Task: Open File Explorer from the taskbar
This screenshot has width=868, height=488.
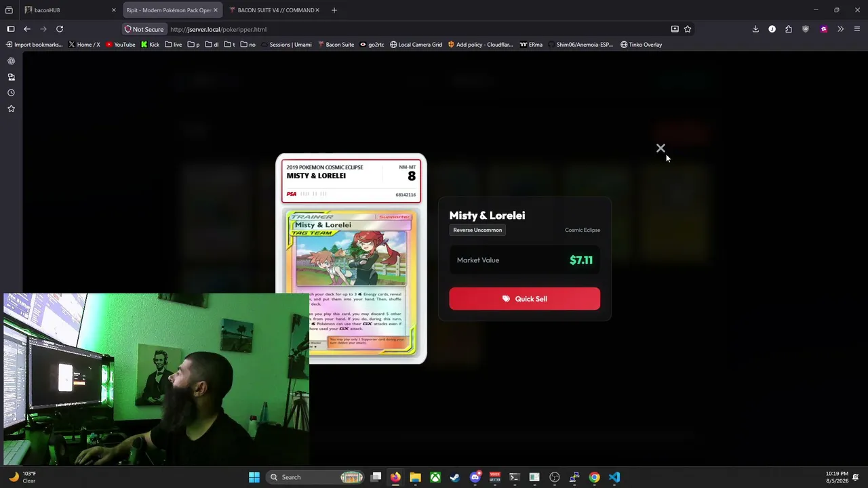Action: pos(415,477)
